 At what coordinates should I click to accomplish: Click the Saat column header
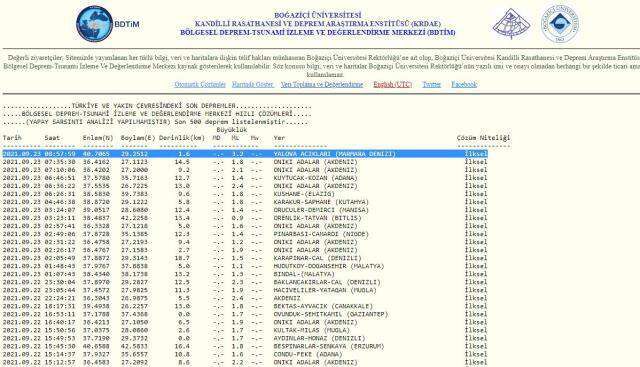coord(52,138)
